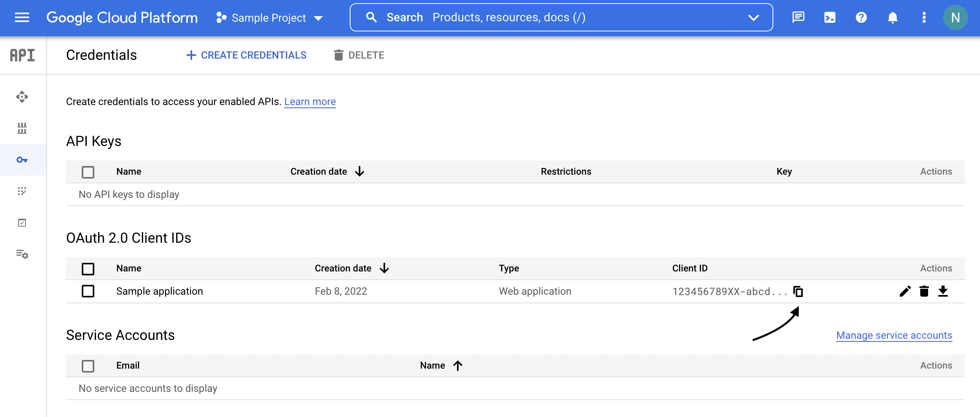The width and height of the screenshot is (980, 417).
Task: Click the 123456789XX-abcd client ID text
Action: click(x=730, y=292)
